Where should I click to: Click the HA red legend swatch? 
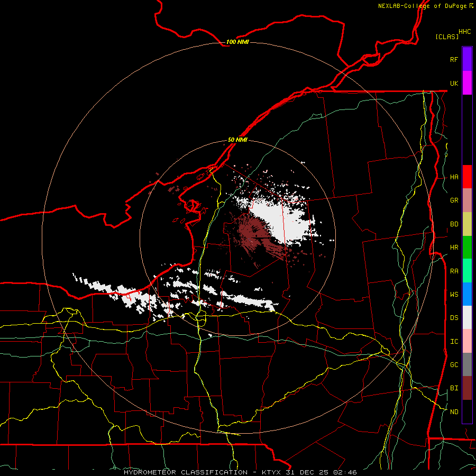point(467,177)
